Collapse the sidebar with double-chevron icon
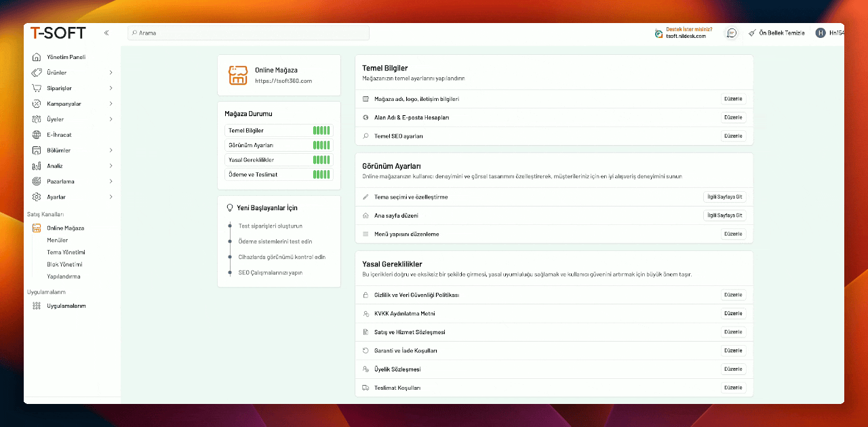This screenshot has width=868, height=427. [x=106, y=33]
